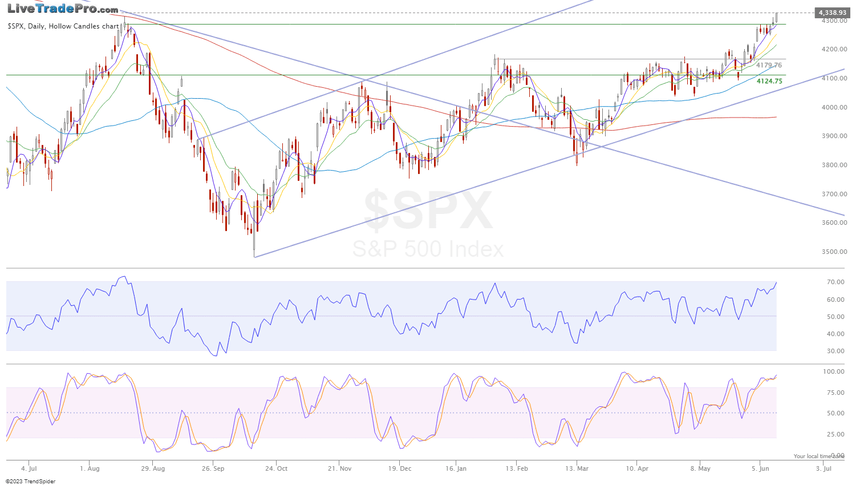Viewport: 868px width, 485px height.
Task: Switch to the 5. Jun date label
Action: click(x=760, y=468)
